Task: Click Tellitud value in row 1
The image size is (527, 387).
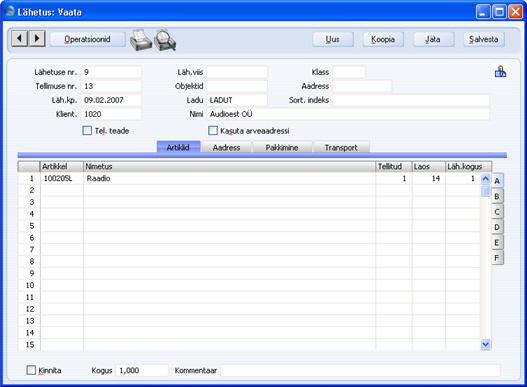Action: tap(394, 178)
